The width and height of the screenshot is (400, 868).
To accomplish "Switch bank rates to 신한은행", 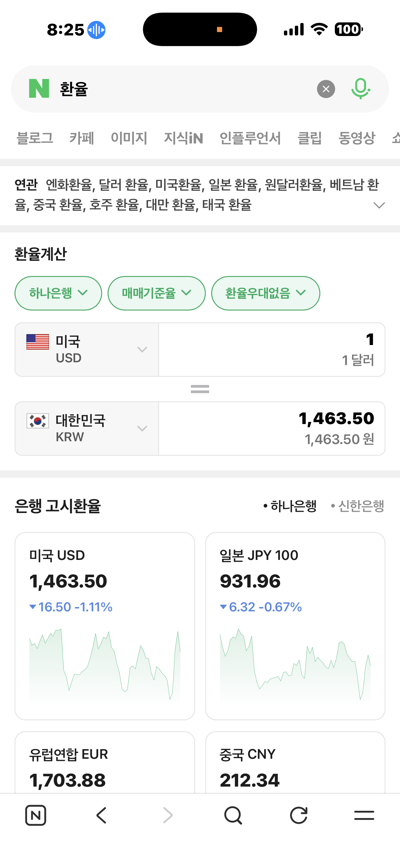I will 358,506.
